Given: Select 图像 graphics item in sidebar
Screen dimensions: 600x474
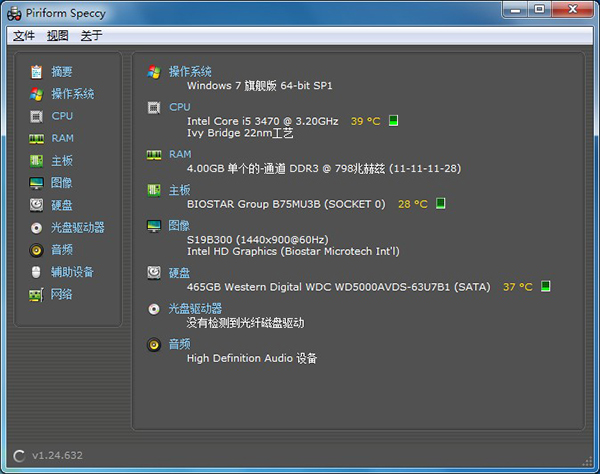Looking at the screenshot, I should (x=61, y=183).
